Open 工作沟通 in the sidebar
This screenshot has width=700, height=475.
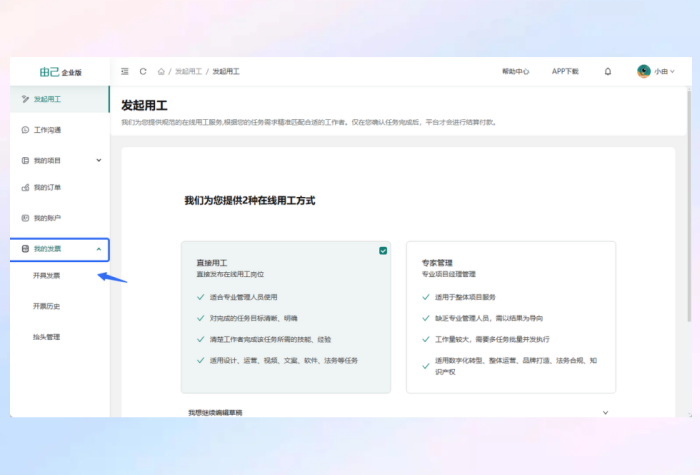coord(60,130)
